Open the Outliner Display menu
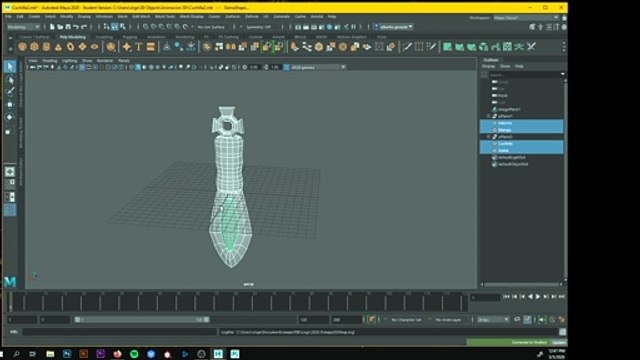This screenshot has width=640, height=360. [x=489, y=66]
